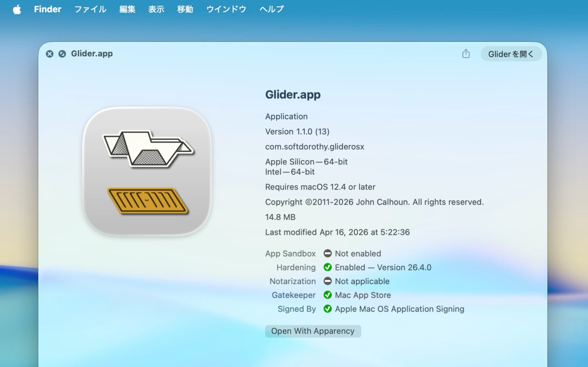Screen dimensions: 588x367
Task: Open the ウインドウ menu
Action: click(226, 9)
